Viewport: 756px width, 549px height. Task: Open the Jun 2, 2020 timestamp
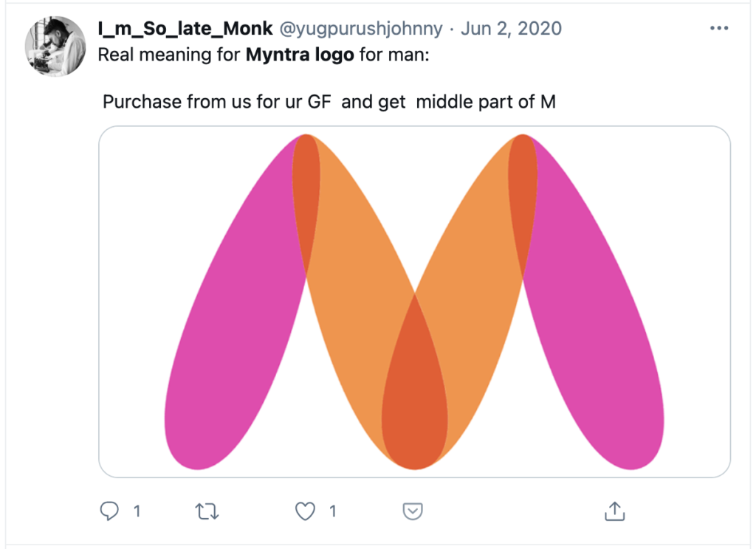[511, 29]
